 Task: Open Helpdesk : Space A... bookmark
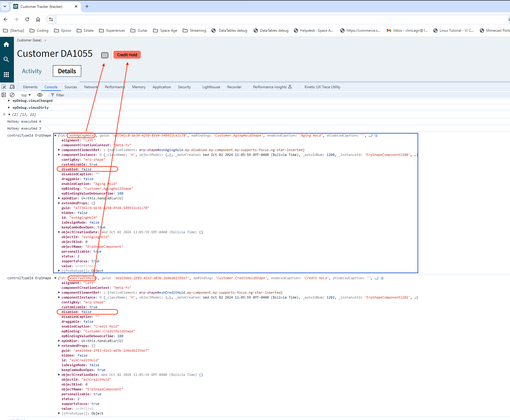click(313, 31)
